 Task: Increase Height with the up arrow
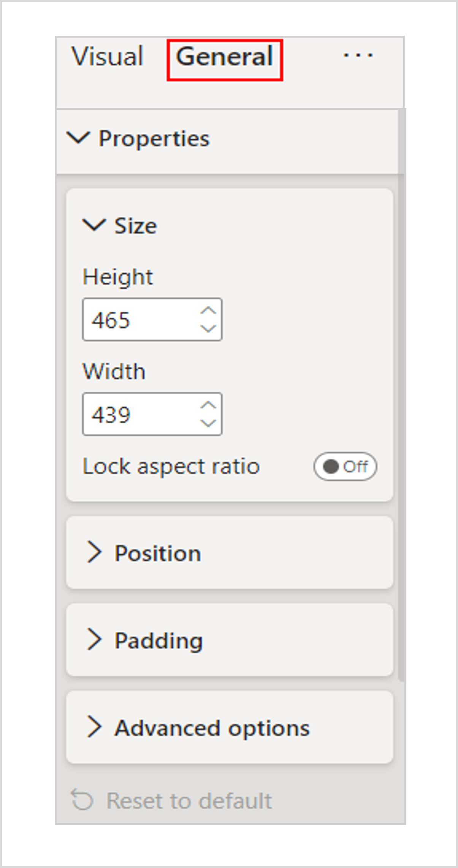(208, 310)
